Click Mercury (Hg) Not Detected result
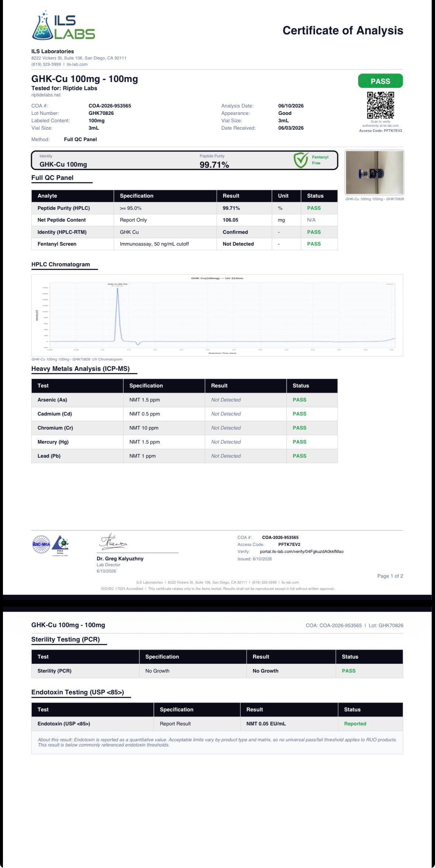435x868 pixels. pos(226,442)
